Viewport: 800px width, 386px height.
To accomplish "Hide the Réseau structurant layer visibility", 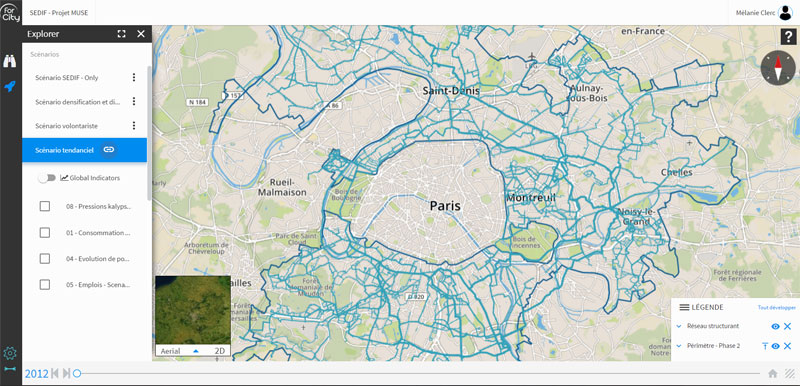I will (x=775, y=326).
